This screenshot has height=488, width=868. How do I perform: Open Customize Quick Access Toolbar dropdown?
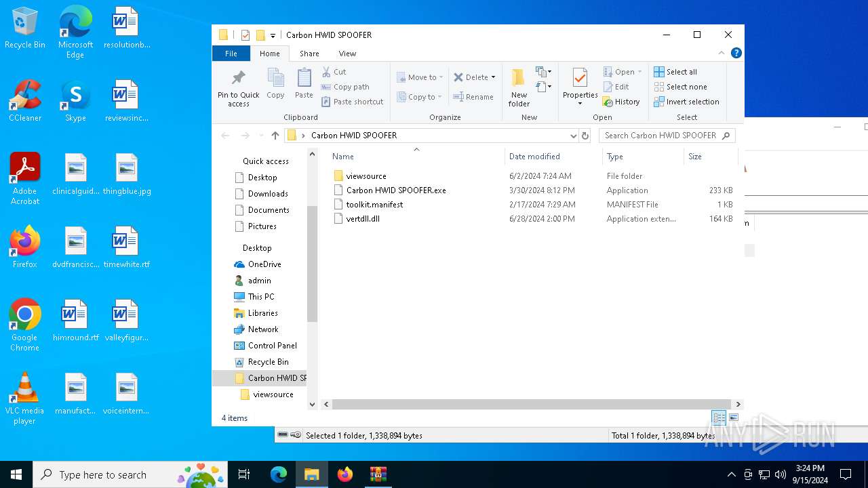(x=273, y=35)
